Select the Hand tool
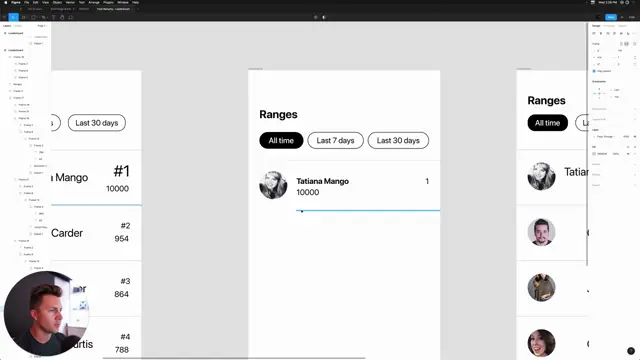 62,17
